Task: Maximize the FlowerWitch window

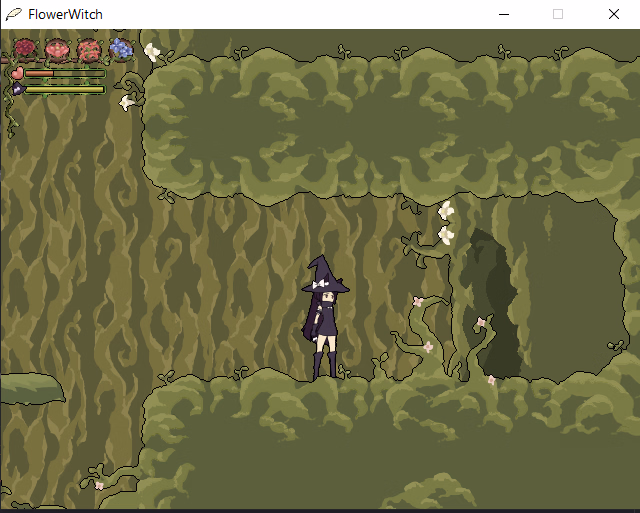Action: (x=558, y=15)
